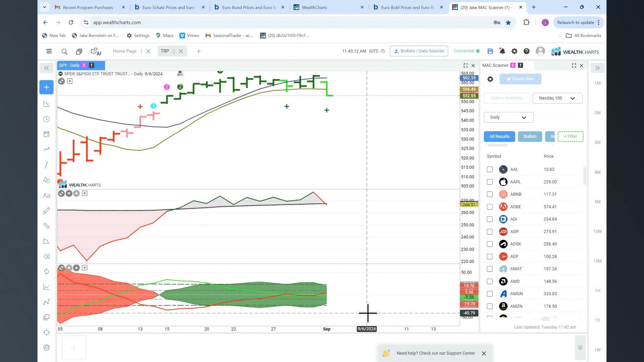Select the trend line drawing tool
Image resolution: width=644 pixels, height=362 pixels.
46,165
